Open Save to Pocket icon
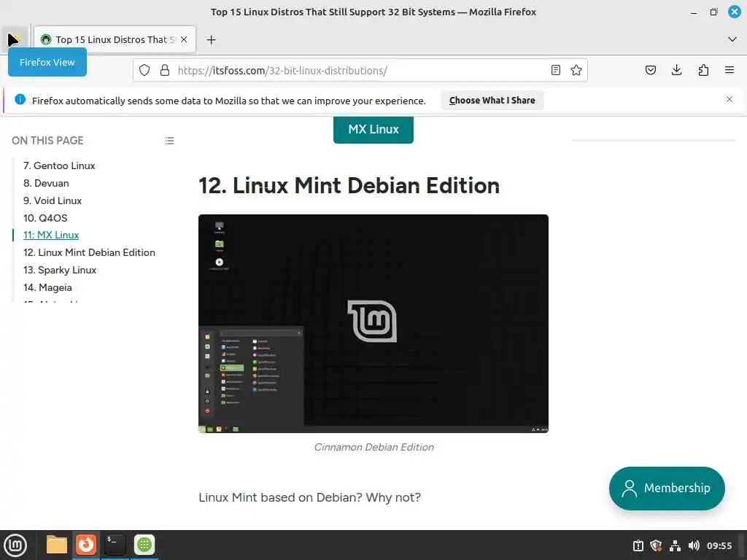This screenshot has width=747, height=560. (x=650, y=71)
